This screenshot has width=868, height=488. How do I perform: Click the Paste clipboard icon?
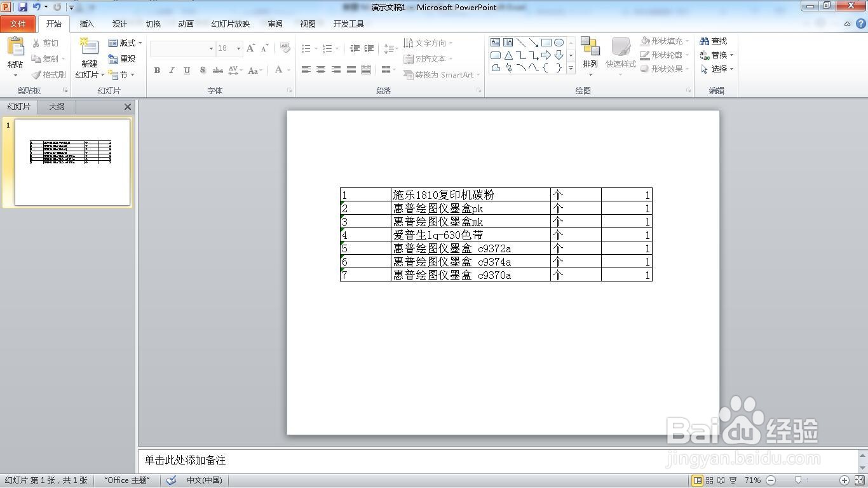(15, 48)
